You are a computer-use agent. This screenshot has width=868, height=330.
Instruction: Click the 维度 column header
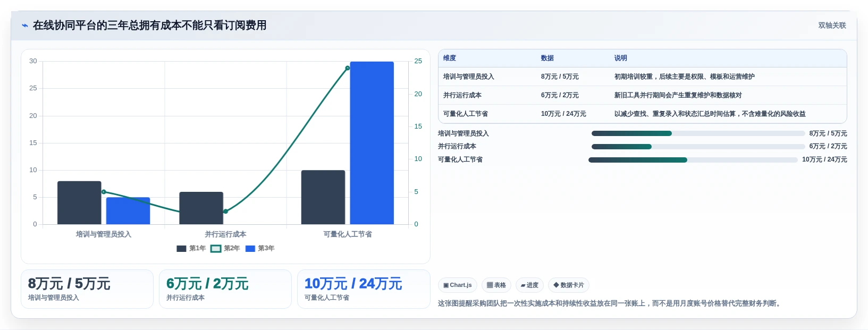450,58
